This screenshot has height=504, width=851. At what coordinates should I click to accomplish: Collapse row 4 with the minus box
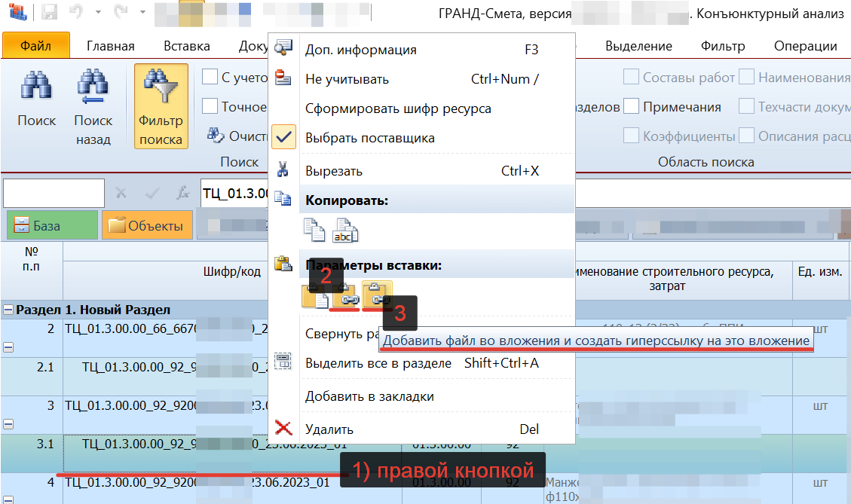coord(8,499)
